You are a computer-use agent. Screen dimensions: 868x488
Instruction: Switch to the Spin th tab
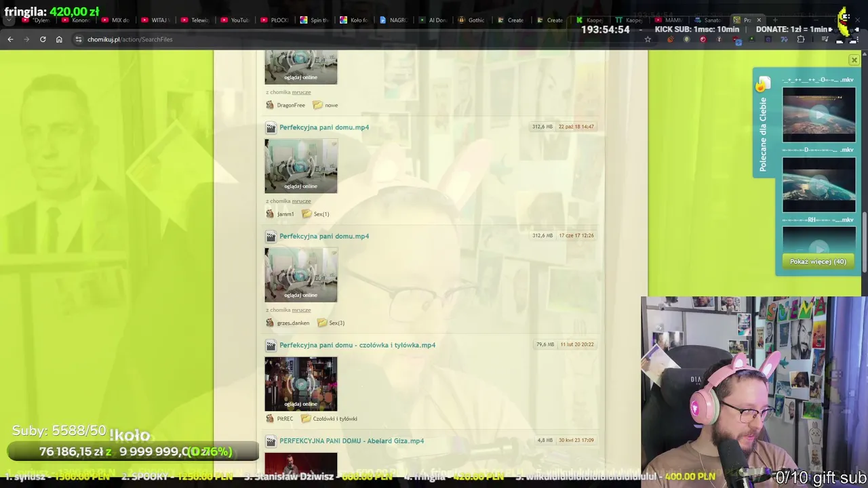[314, 20]
